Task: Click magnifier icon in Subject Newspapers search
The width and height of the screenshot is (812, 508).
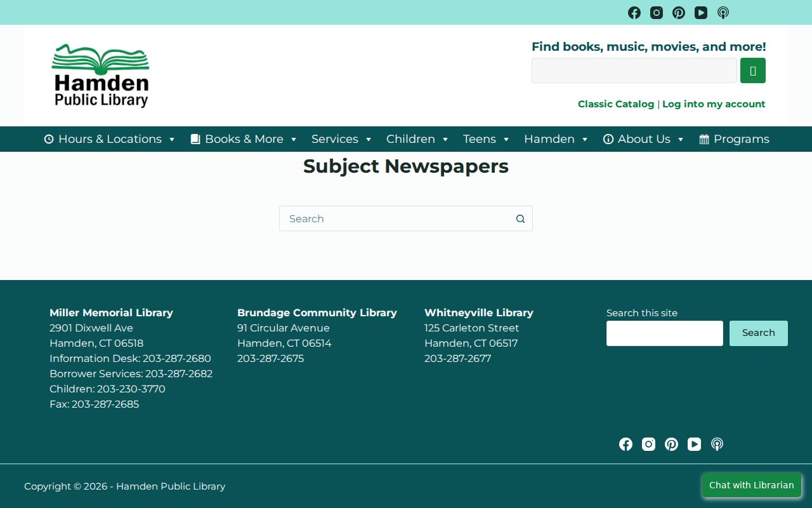Action: click(520, 218)
